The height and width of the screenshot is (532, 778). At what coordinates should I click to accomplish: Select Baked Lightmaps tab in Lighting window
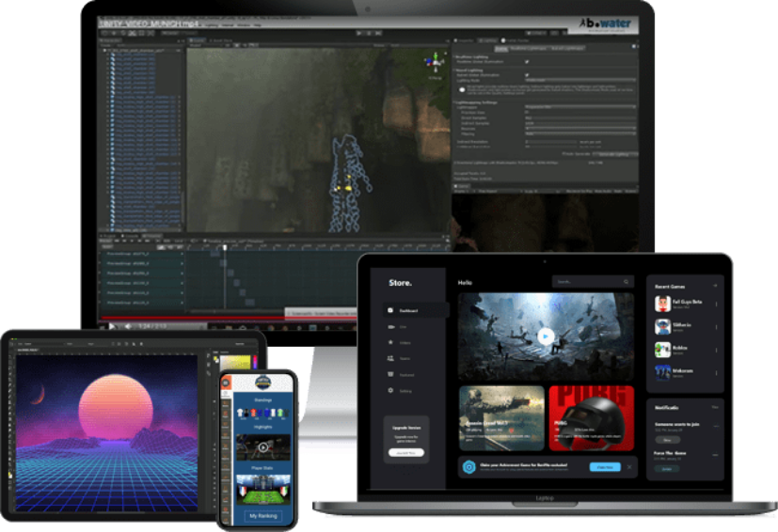click(567, 48)
